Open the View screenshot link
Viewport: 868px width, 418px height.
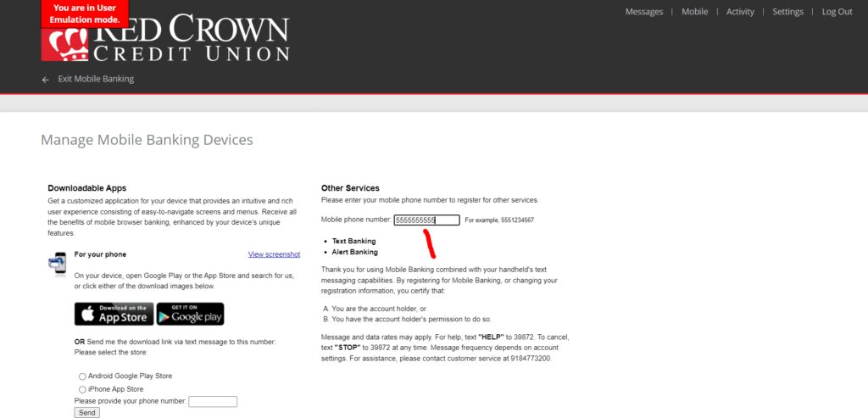(x=274, y=254)
